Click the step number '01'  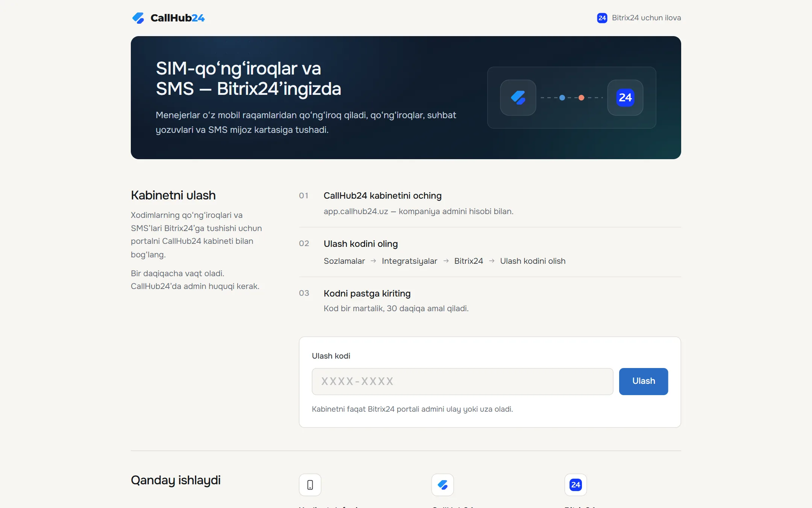304,196
